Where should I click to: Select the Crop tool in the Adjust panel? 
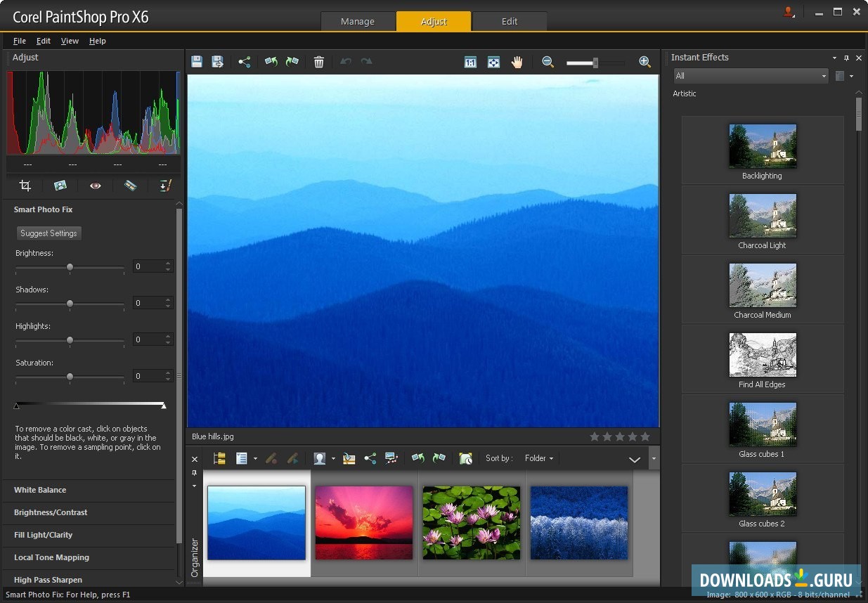click(26, 186)
